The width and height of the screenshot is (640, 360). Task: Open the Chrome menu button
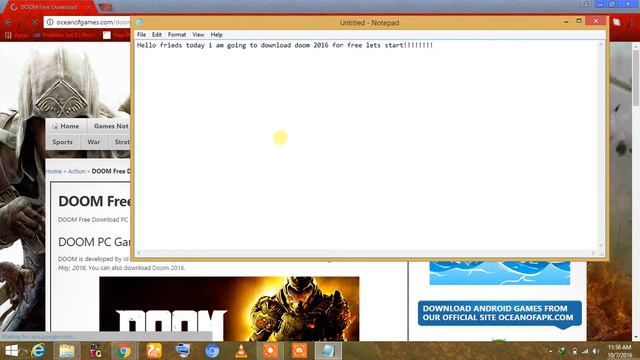pos(633,22)
